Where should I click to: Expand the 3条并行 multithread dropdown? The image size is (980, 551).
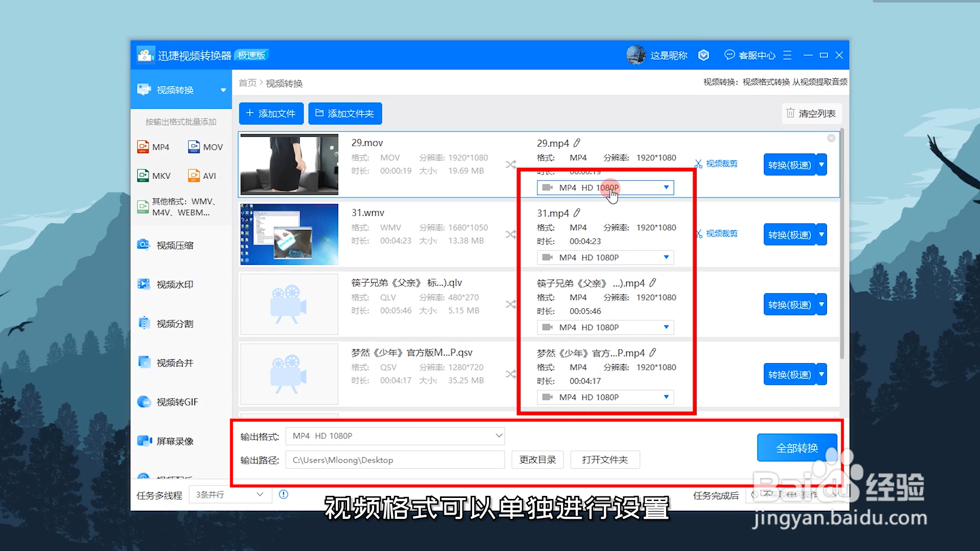click(229, 494)
